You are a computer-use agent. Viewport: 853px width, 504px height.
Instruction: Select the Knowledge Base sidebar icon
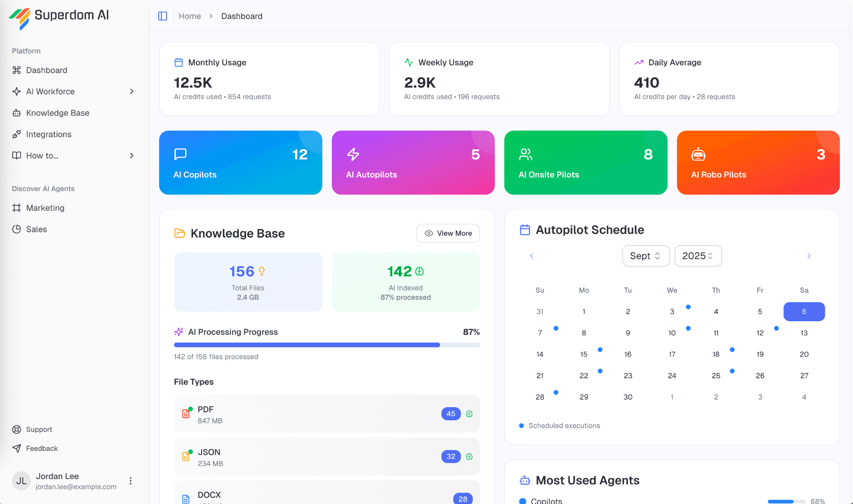(16, 113)
